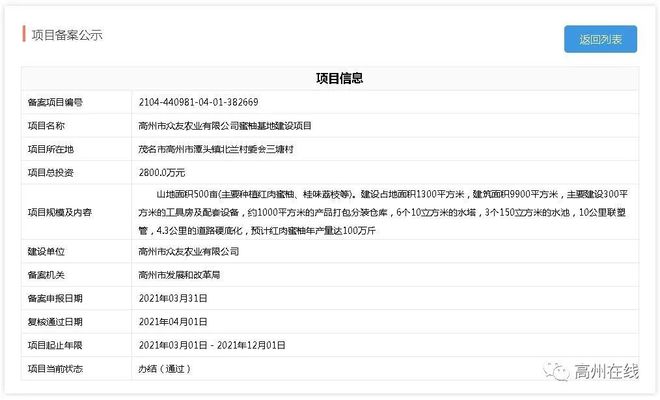Click the 项目名称 label cell
Viewport: 660px width, 400px height.
[x=77, y=125]
